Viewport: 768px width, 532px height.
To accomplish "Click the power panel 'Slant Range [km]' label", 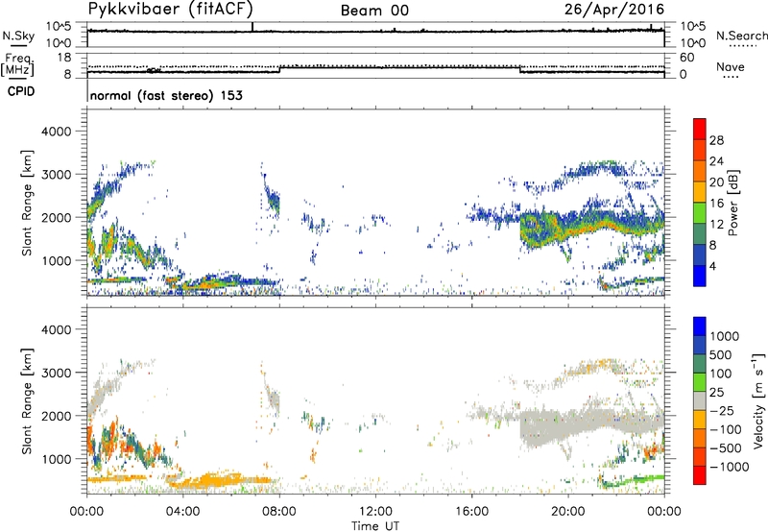I will pos(27,203).
